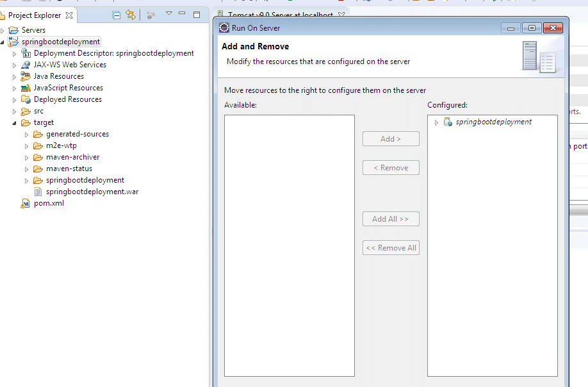Close the Project Explorer tab
The width and height of the screenshot is (588, 387).
pyautogui.click(x=69, y=15)
